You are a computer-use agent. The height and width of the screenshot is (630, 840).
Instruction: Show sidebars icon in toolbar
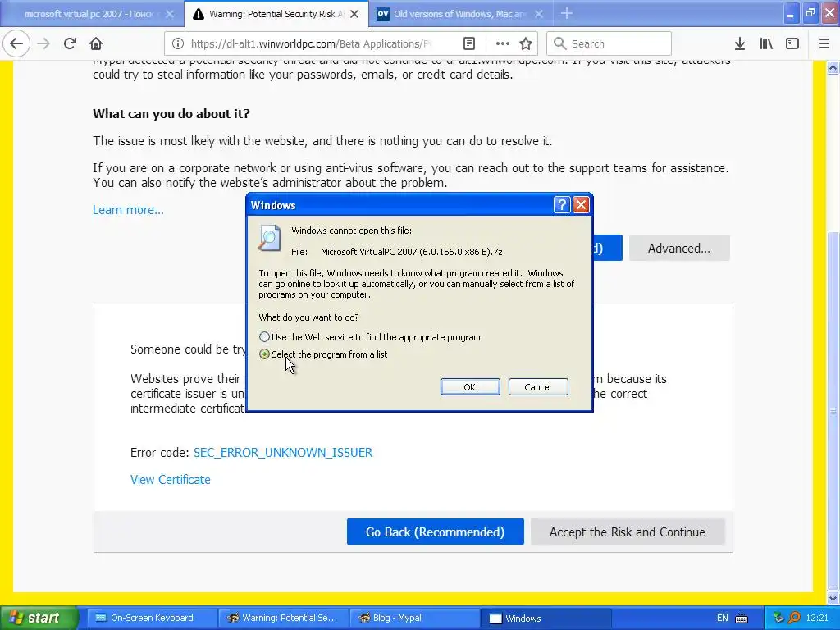pyautogui.click(x=792, y=44)
